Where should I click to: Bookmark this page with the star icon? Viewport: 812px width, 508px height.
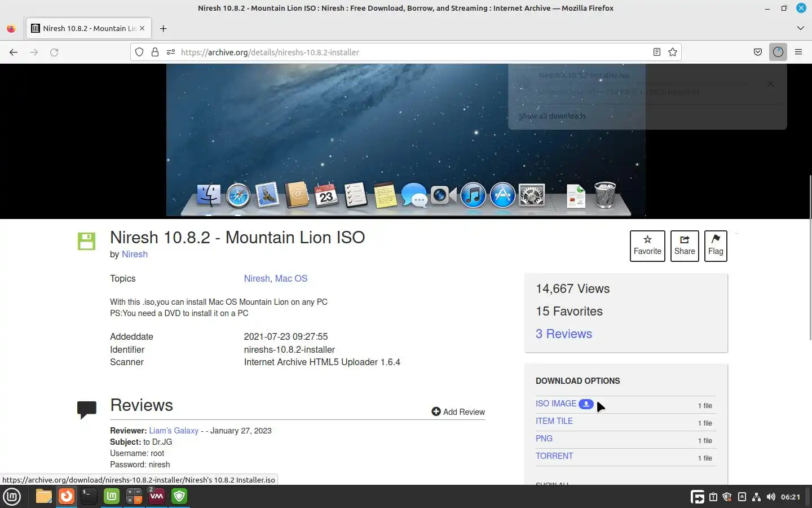click(673, 52)
